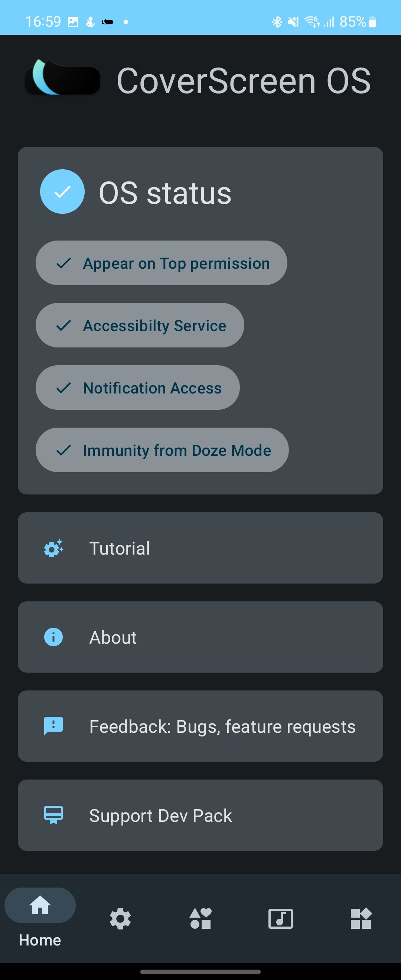This screenshot has width=401, height=980.
Task: Open the Tutorial card
Action: (x=200, y=548)
